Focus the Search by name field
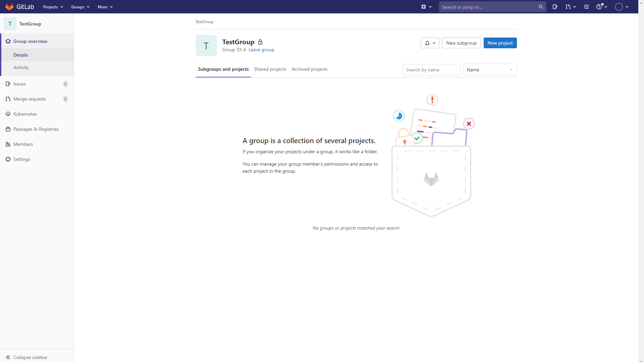The width and height of the screenshot is (644, 362). pyautogui.click(x=431, y=70)
